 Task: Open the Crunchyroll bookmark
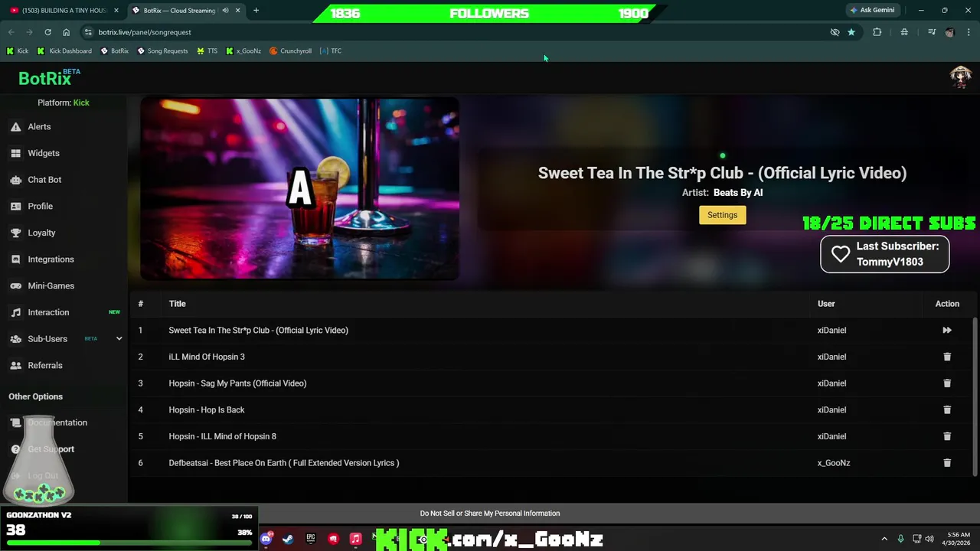[290, 51]
